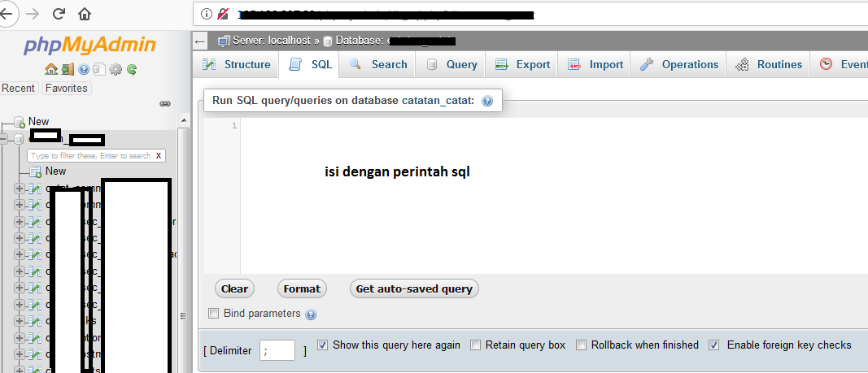Image resolution: width=868 pixels, height=373 pixels.
Task: Collapse the selected database tree node
Action: click(x=6, y=139)
